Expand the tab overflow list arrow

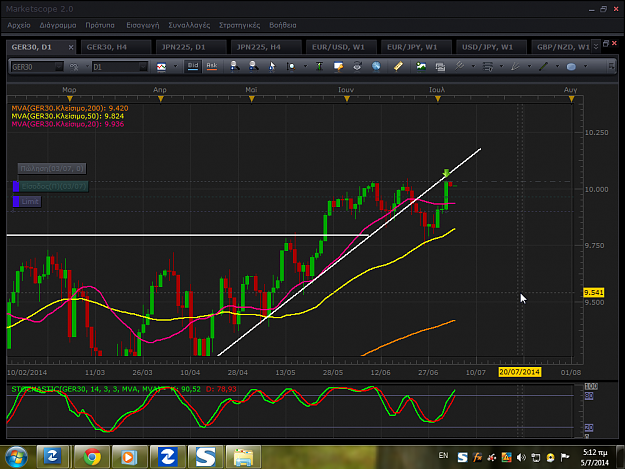[x=596, y=47]
